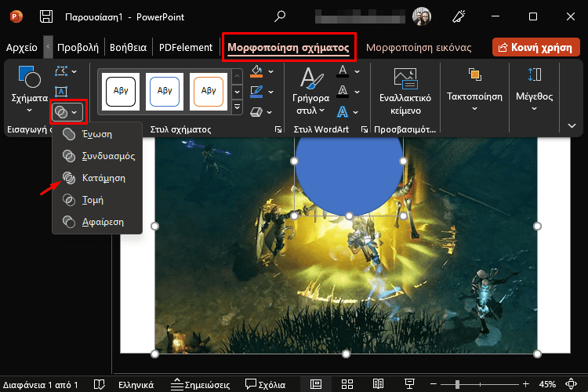
Task: Toggle the Σημειώσεις notes pane
Action: pyautogui.click(x=200, y=384)
